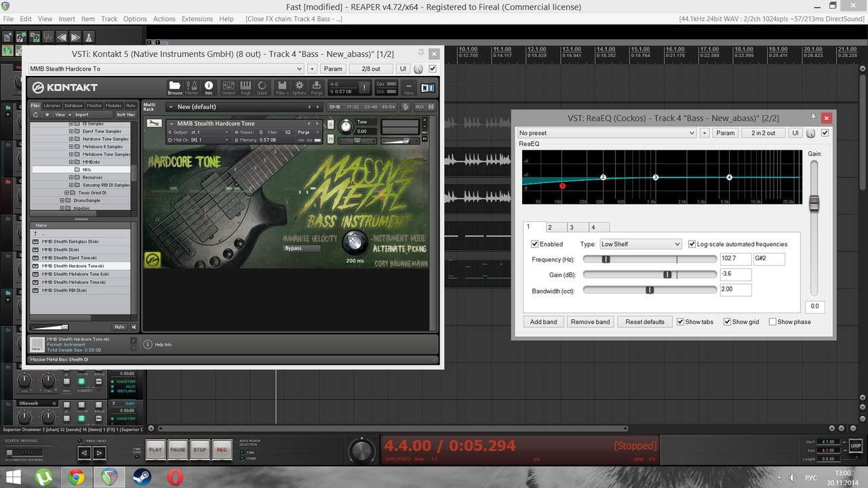Image resolution: width=868 pixels, height=488 pixels.
Task: Open ReaEQ preset dropdown
Action: 606,133
